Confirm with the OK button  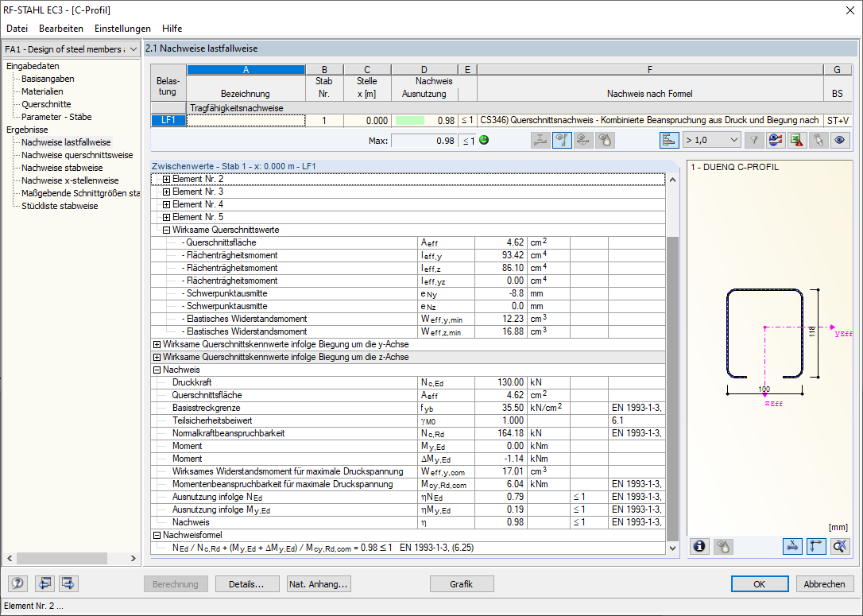(x=760, y=584)
